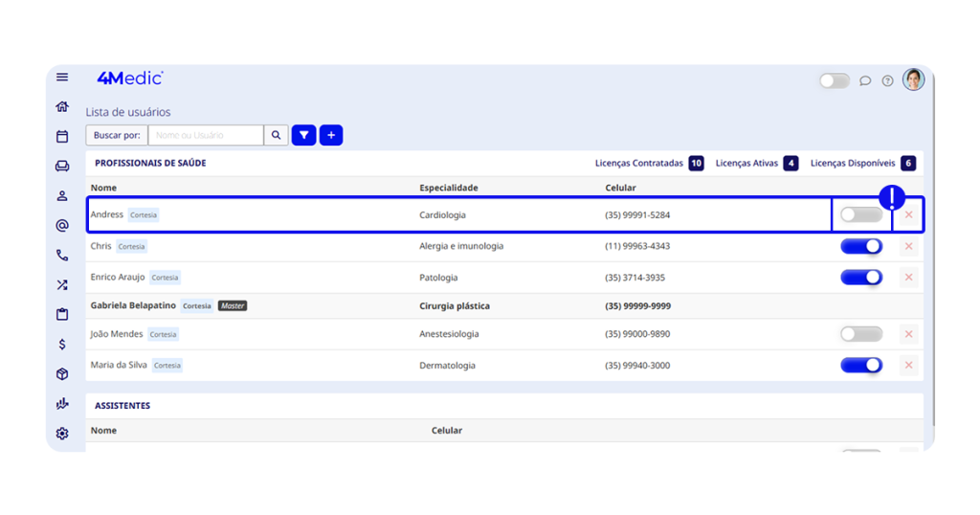Screen dimensions: 980x515
Task: Go to the home icon in sidebar
Action: click(x=62, y=106)
